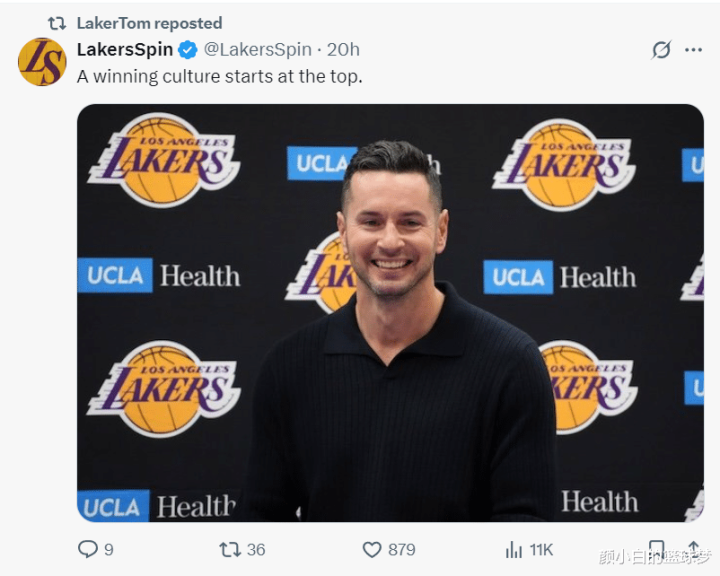
Task: Click the reply comment bubble icon
Action: 88,549
